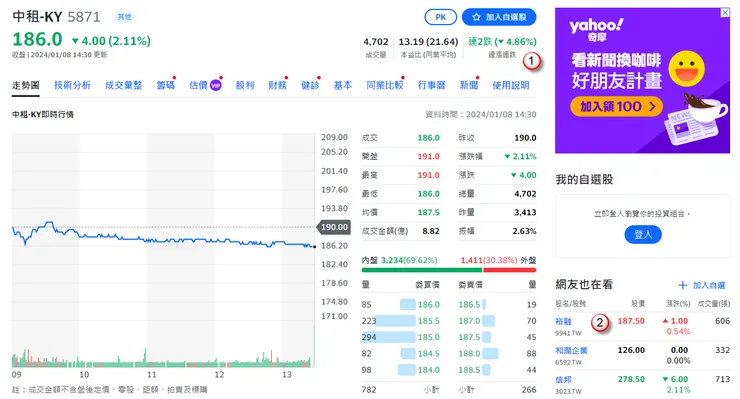Image resolution: width=740 pixels, height=399 pixels.
Task: Click 加入自選 link with plus icon
Action: click(701, 285)
